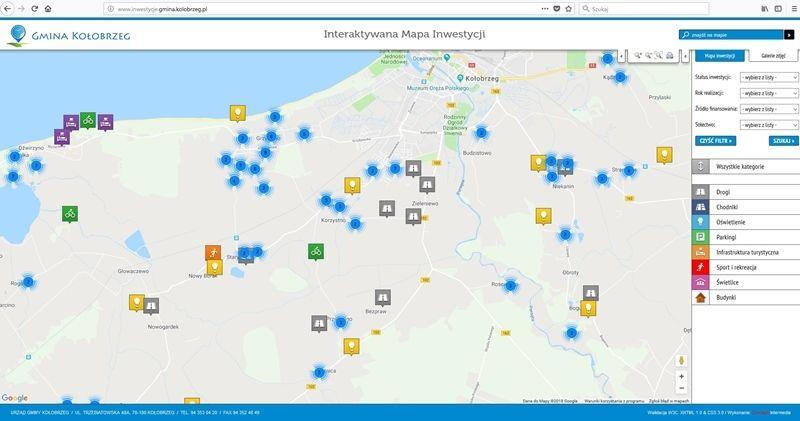Select the Chodniki category
Viewport: 800px width, 421px height.
click(746, 207)
